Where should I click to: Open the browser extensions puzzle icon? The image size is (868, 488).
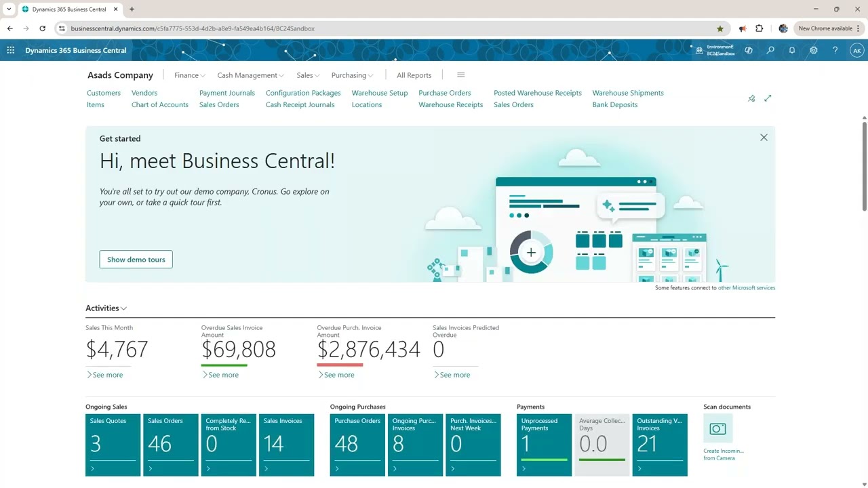(759, 28)
